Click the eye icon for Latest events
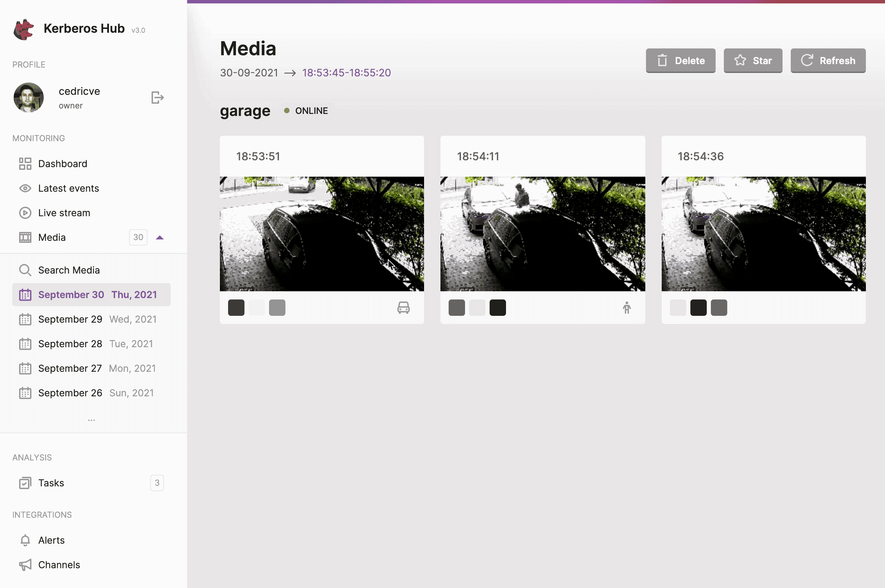885x588 pixels. (x=25, y=188)
